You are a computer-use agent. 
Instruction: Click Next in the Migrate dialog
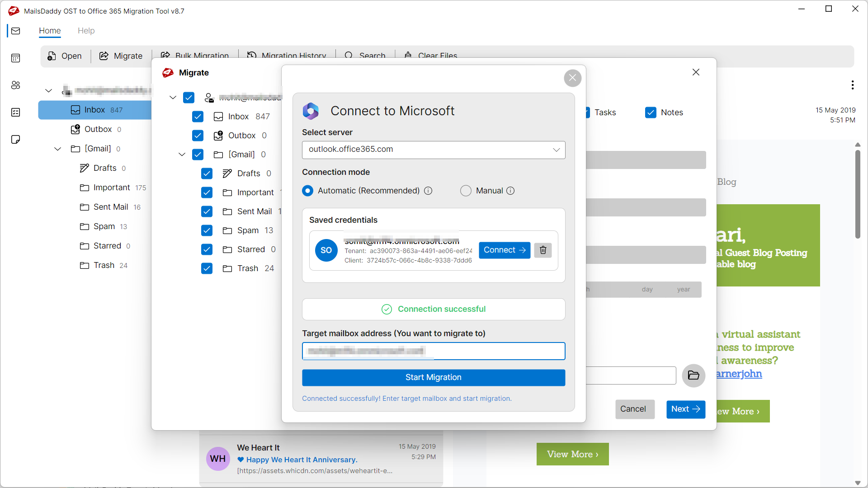tap(686, 409)
